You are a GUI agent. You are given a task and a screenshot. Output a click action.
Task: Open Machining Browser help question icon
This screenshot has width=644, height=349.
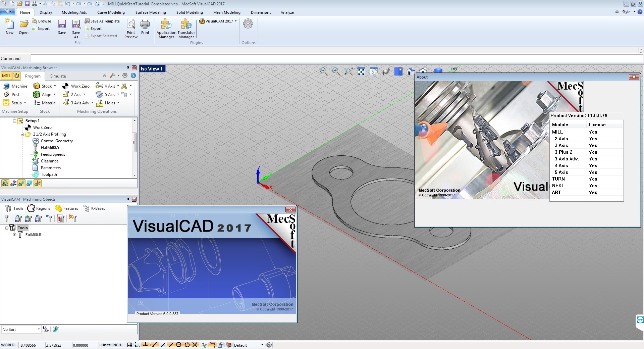click(133, 76)
